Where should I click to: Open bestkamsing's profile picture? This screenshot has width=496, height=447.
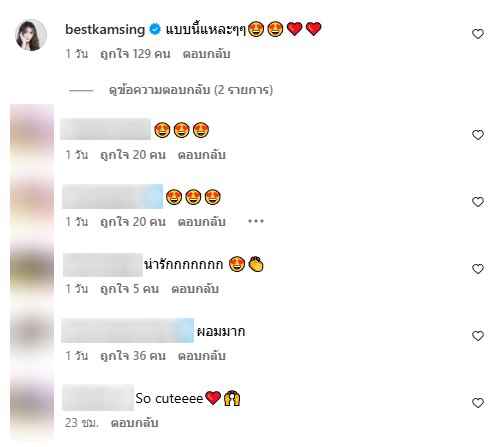31,35
